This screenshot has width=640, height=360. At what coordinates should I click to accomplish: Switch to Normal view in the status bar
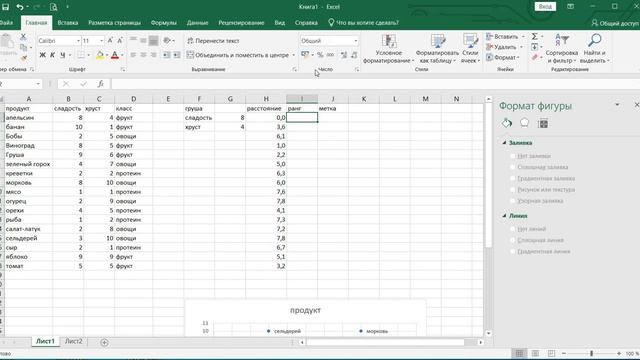tap(519, 353)
